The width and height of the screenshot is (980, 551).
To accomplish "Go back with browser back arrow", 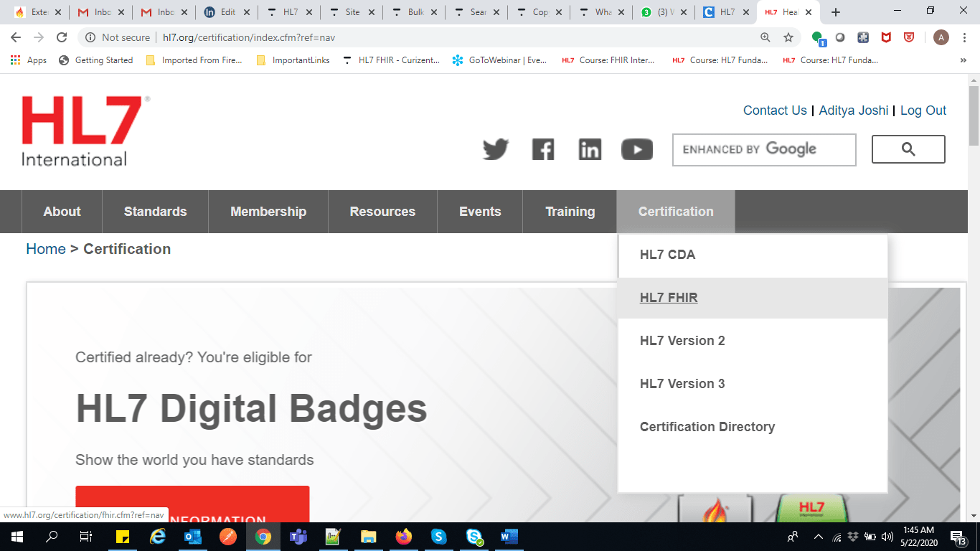I will pos(16,37).
